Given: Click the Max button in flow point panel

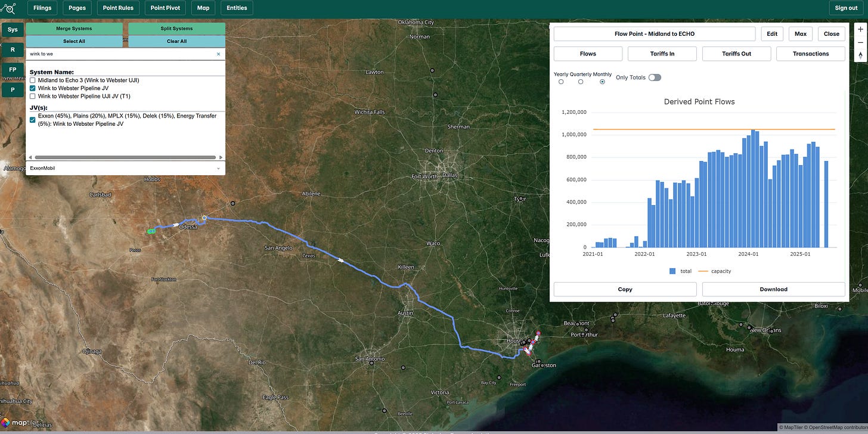Looking at the screenshot, I should point(801,34).
